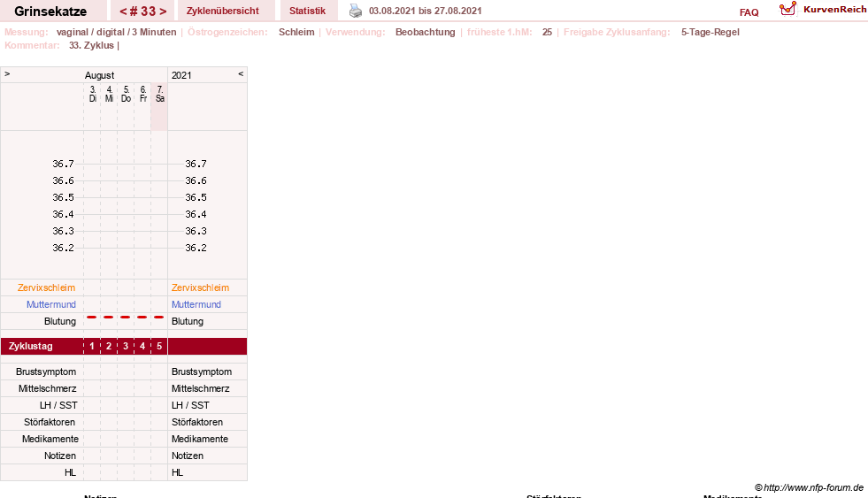Select the left Muttermund label

[x=51, y=304]
